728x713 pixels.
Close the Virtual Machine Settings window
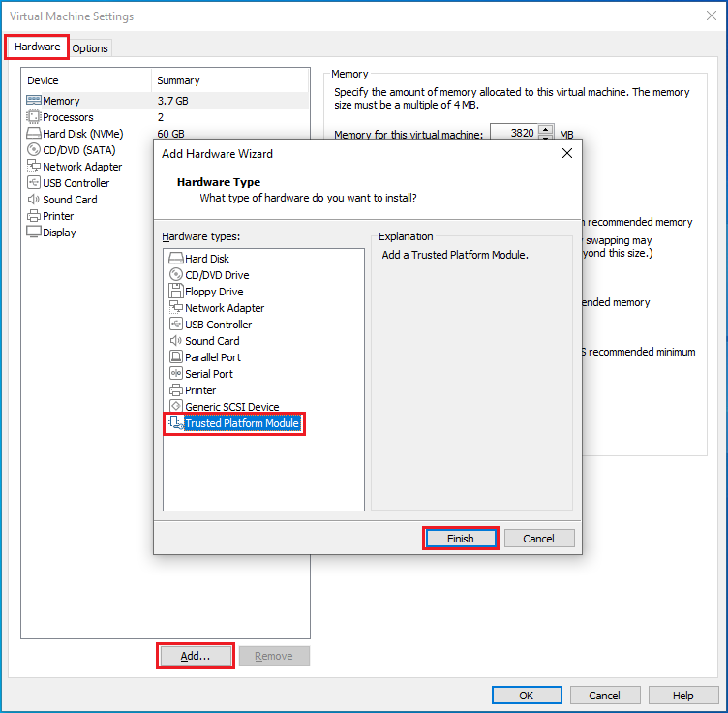[x=712, y=15]
